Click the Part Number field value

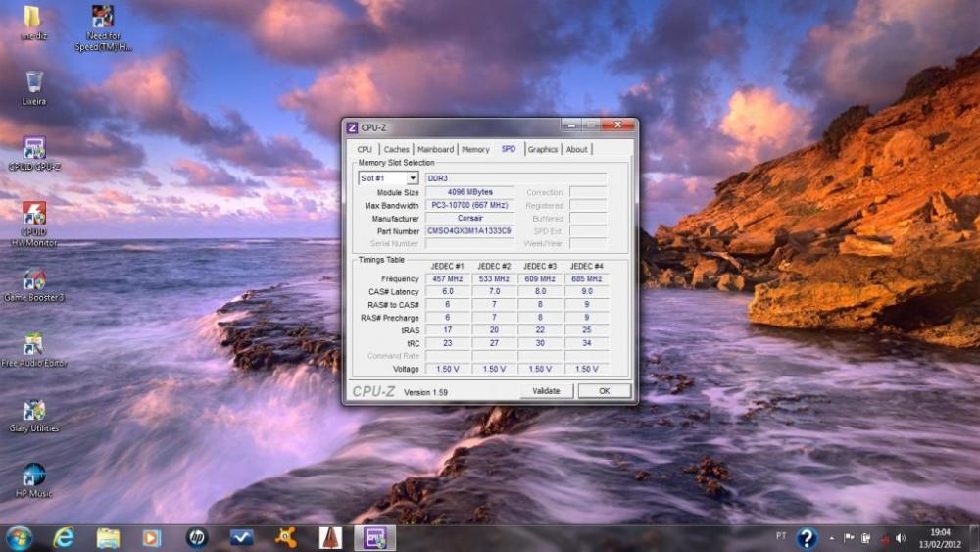coord(469,231)
